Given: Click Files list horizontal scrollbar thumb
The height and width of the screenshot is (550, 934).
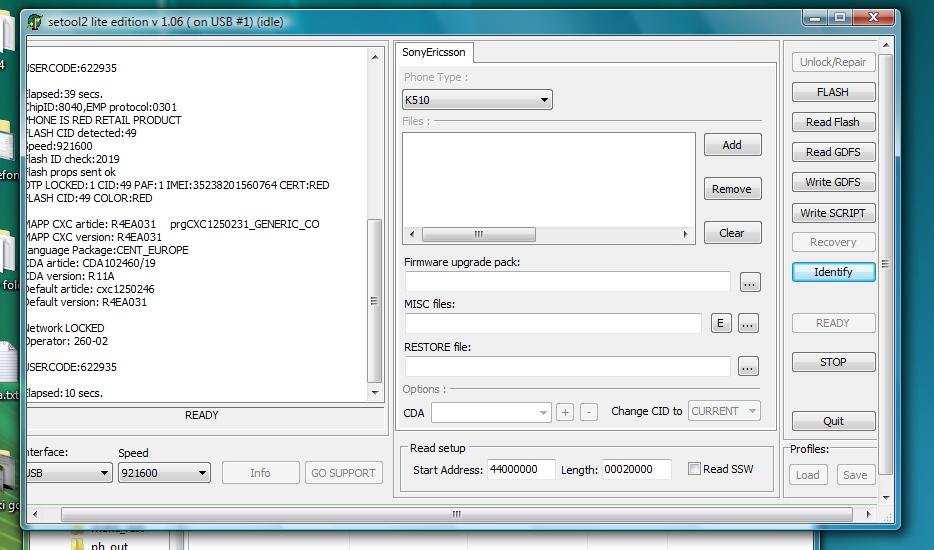Looking at the screenshot, I should pyautogui.click(x=479, y=234).
